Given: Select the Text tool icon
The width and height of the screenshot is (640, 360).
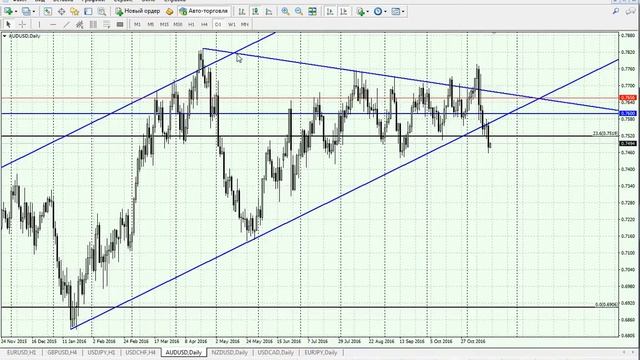Looking at the screenshot, I should [107, 24].
